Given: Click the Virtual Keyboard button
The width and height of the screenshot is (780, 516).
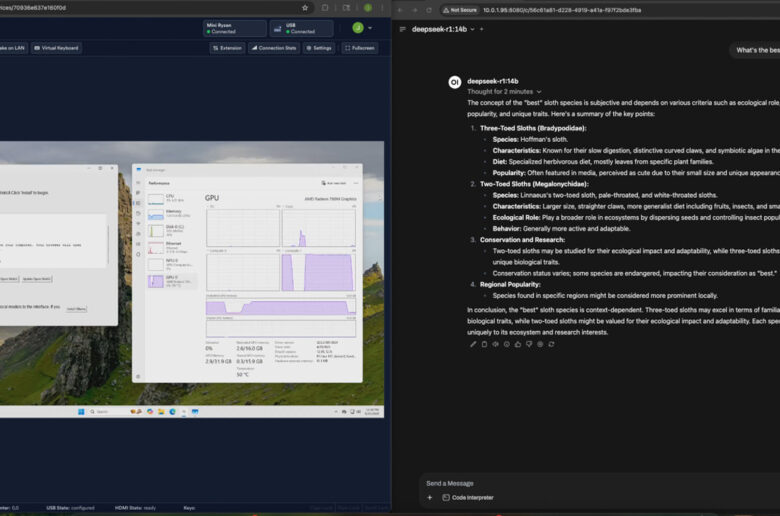Looking at the screenshot, I should (x=56, y=47).
